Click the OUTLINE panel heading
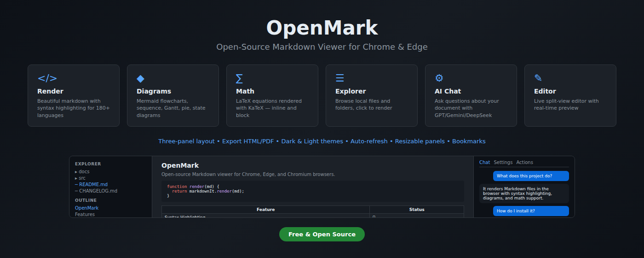The height and width of the screenshot is (258, 644). coord(86,200)
